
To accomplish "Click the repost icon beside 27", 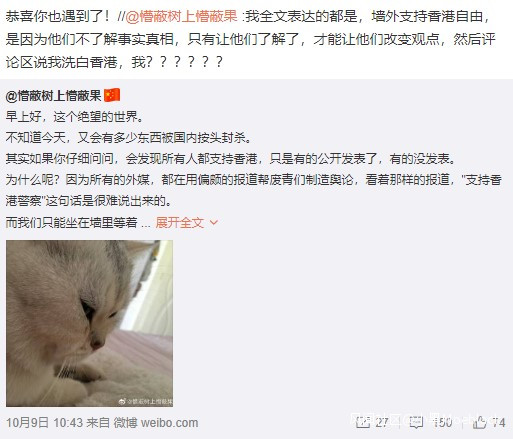I will click(363, 423).
